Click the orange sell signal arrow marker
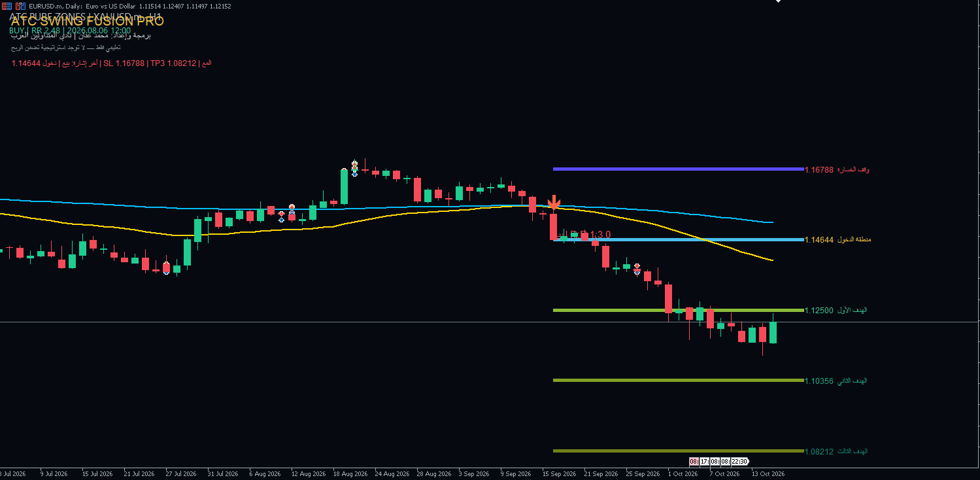 click(x=554, y=203)
